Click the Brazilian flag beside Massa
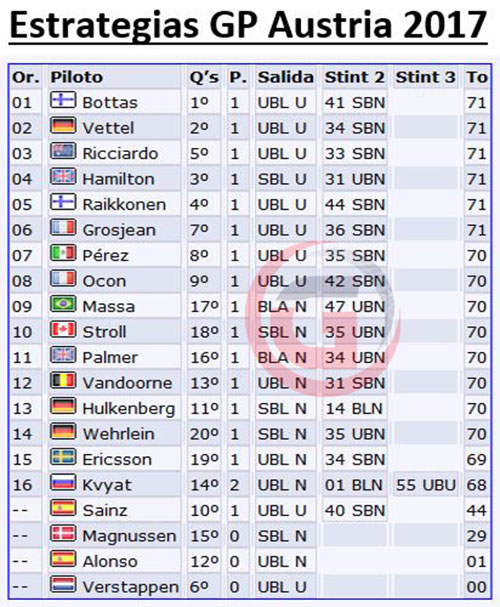 click(x=63, y=304)
